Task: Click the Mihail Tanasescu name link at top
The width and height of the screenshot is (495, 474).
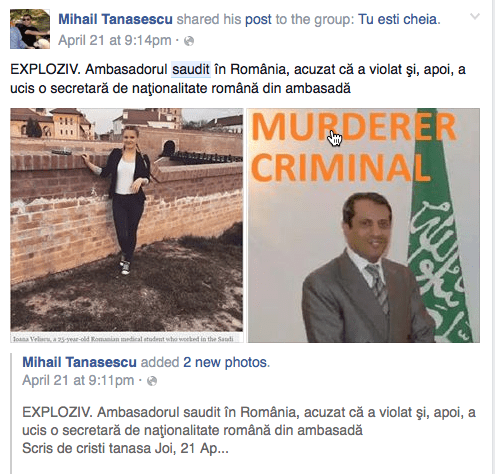Action: tap(115, 19)
